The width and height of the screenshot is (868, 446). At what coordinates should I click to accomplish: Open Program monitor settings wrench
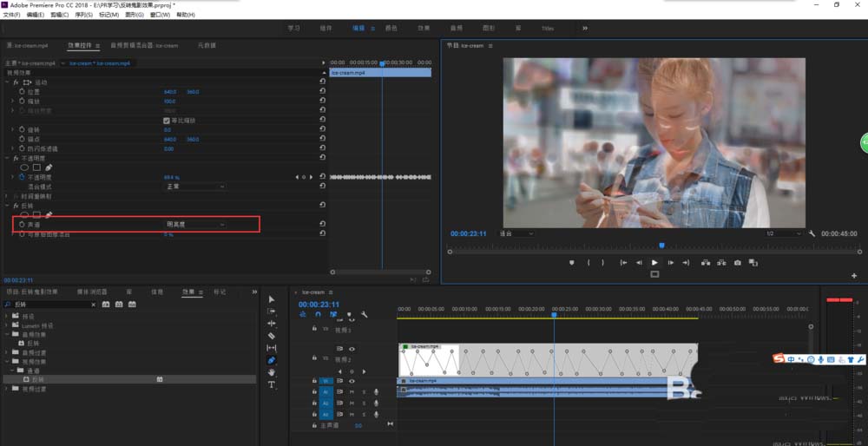[812, 233]
